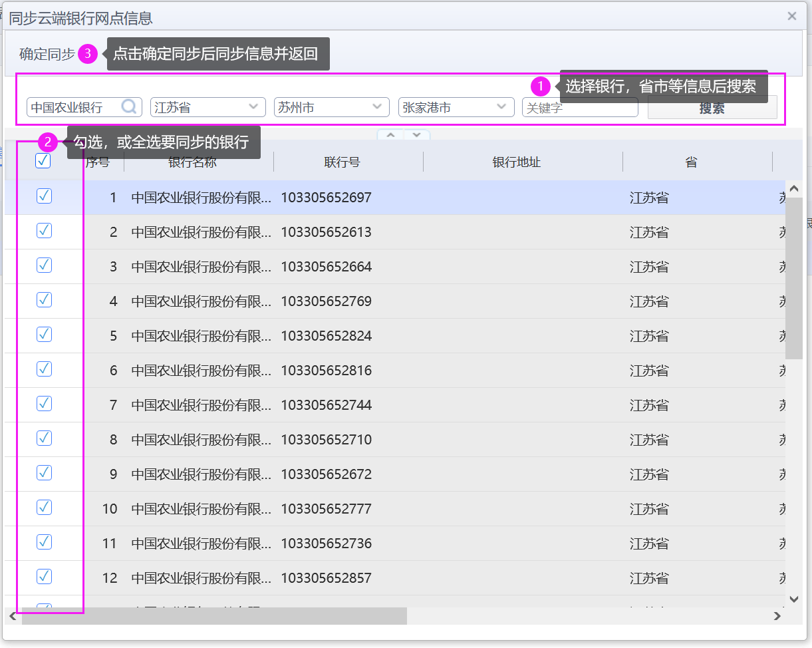Click the vertical scrollbar down arrow
The width and height of the screenshot is (812, 648).
coord(793,599)
